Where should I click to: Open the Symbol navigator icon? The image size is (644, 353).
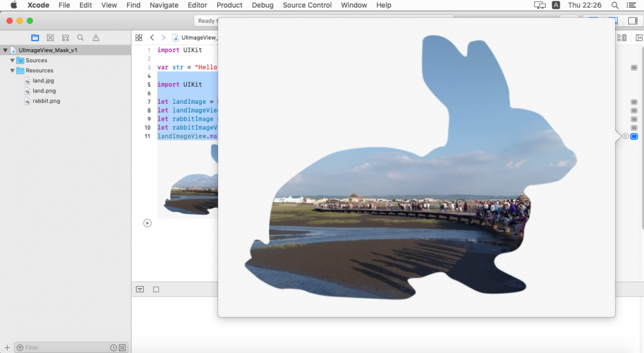(x=65, y=38)
